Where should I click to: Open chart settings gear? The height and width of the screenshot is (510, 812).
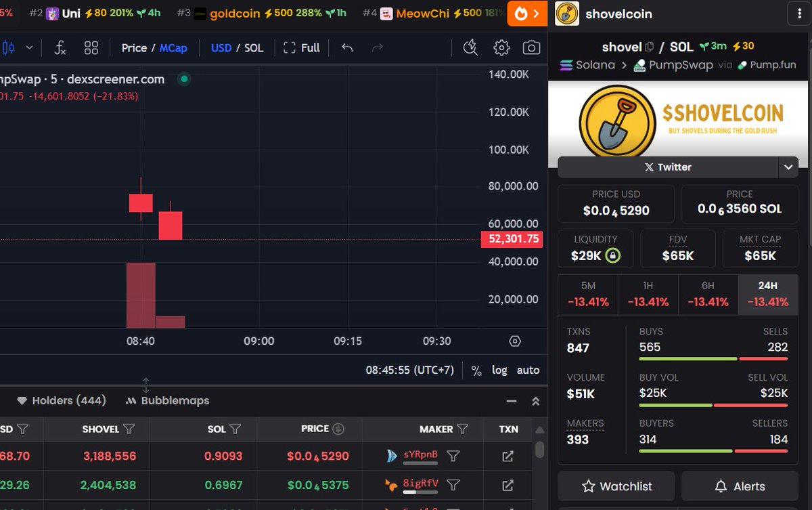[x=501, y=47]
